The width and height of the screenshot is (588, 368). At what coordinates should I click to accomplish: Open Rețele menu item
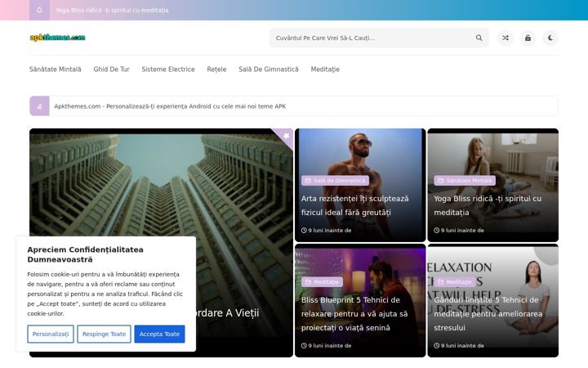[x=216, y=70]
